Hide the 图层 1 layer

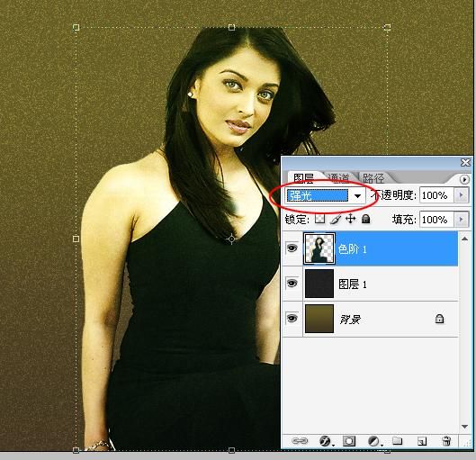click(x=292, y=284)
